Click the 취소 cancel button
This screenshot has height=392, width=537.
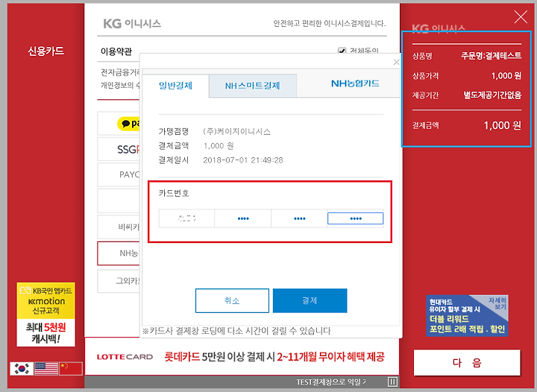pos(232,300)
